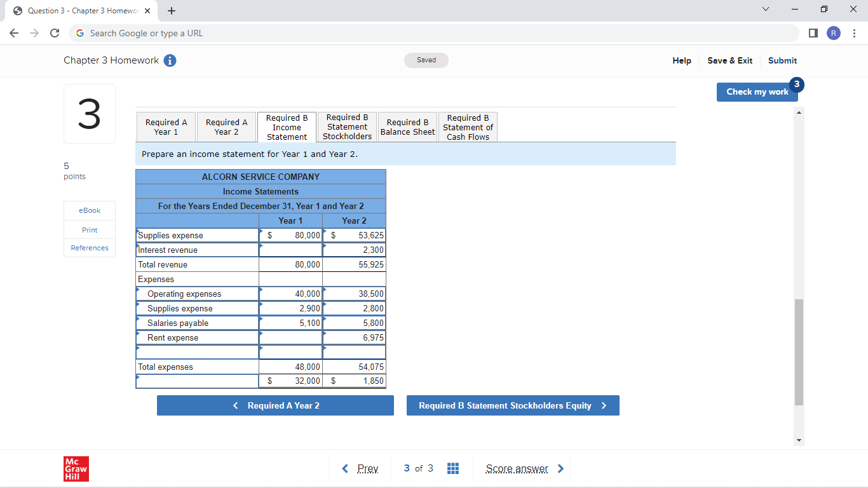Viewport: 868px width, 488px height.
Task: Open the Operating expenses account dropdown
Action: click(197, 294)
